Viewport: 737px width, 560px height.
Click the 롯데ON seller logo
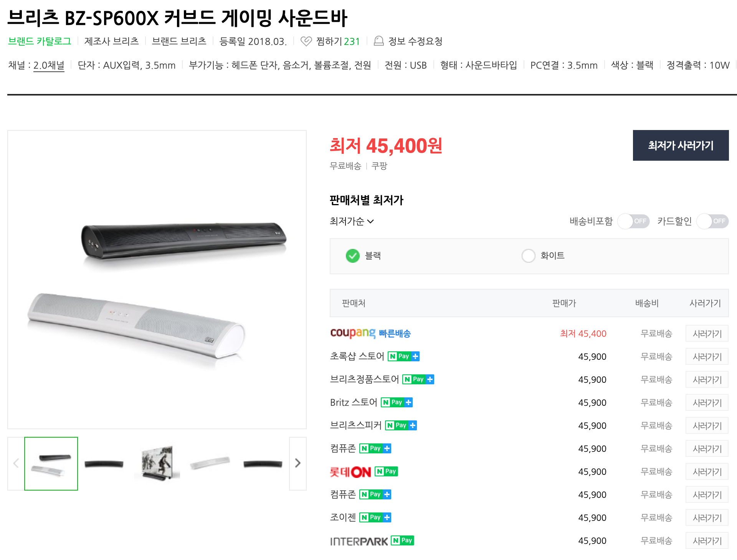tap(350, 472)
